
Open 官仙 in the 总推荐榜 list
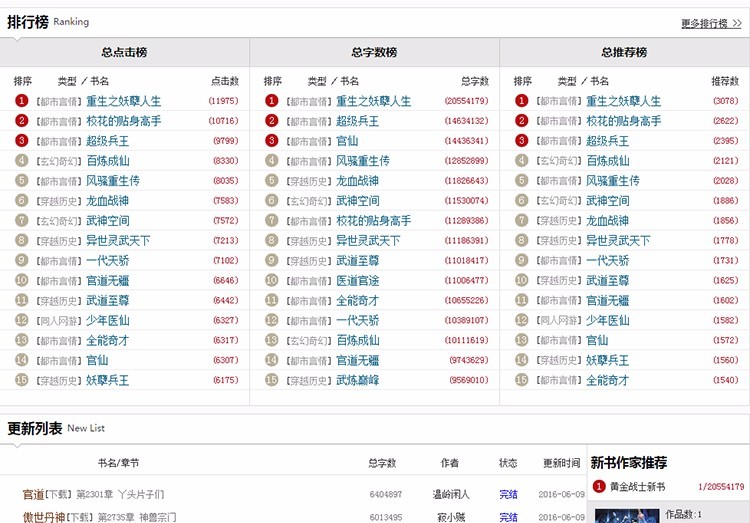(597, 341)
